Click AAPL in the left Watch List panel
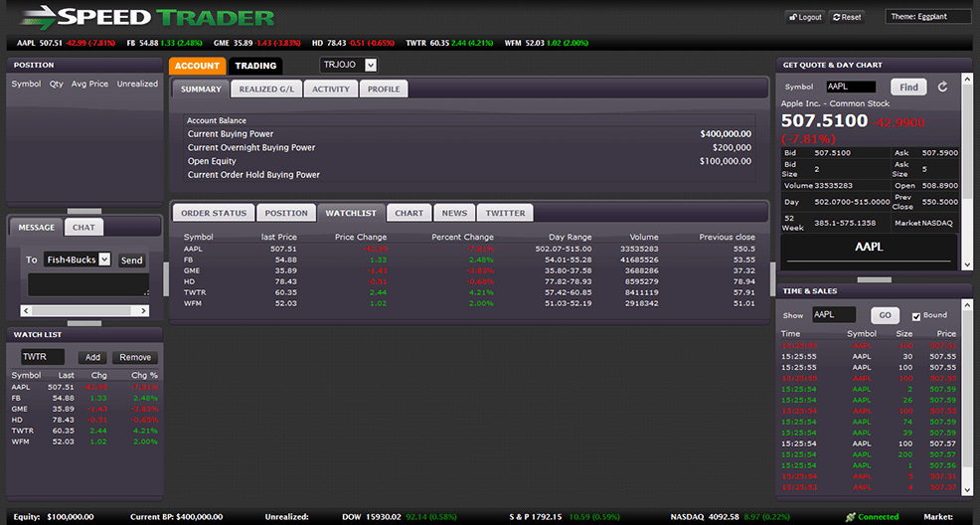This screenshot has height=525, width=980. pos(21,388)
